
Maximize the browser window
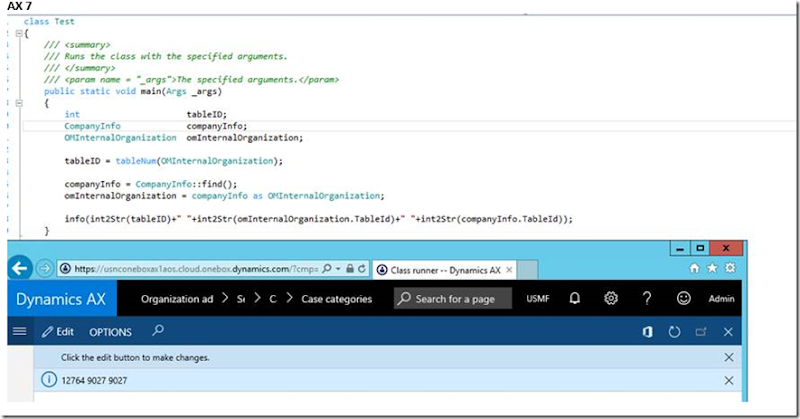tap(700, 249)
